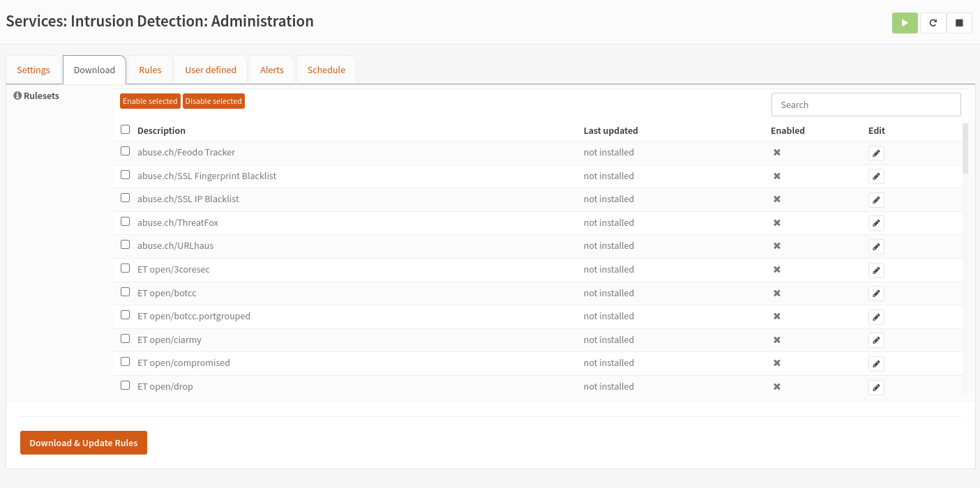The height and width of the screenshot is (488, 980).
Task: Check the abuse.ch/URLhaus ruleset checkbox
Action: 126,245
